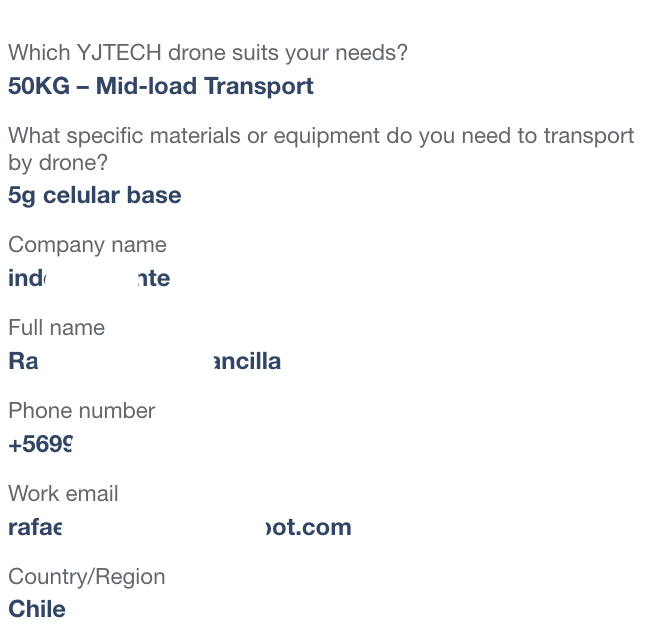Select the company name value
This screenshot has width=656, height=642.
click(x=89, y=278)
